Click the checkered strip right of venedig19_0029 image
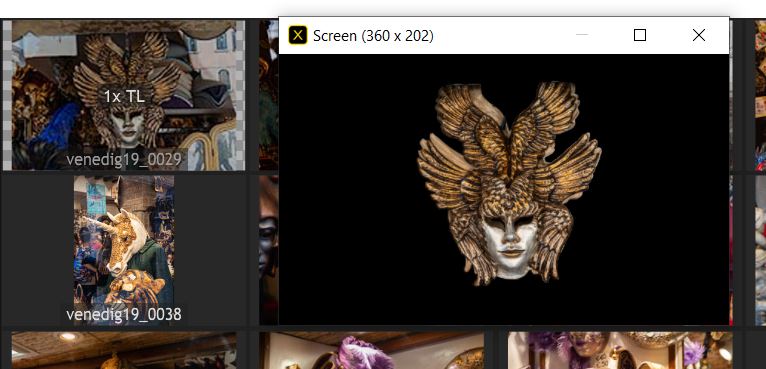Viewport: 766px width, 369px height. tap(240, 95)
